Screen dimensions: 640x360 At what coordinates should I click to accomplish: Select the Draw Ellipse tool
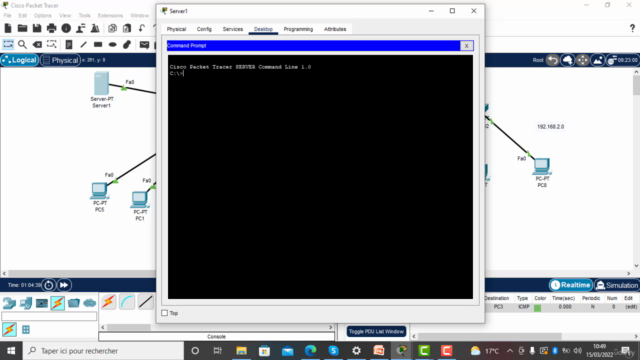pos(113,44)
